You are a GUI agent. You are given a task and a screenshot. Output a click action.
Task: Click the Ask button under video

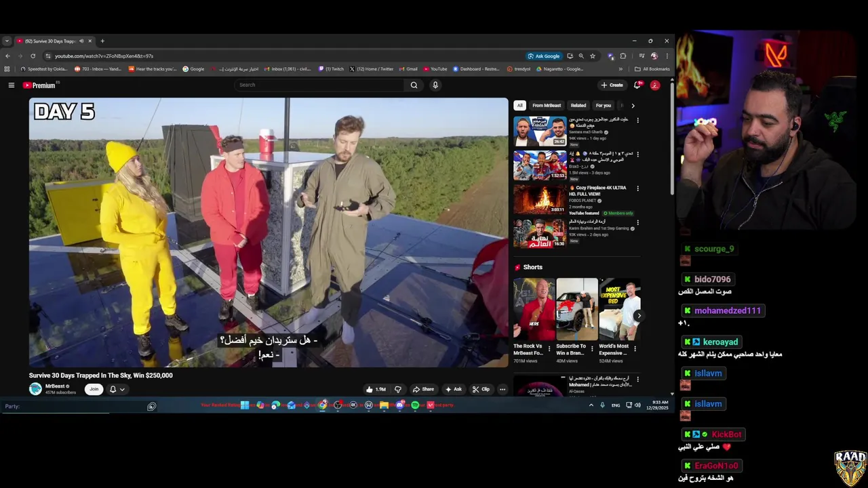click(454, 389)
